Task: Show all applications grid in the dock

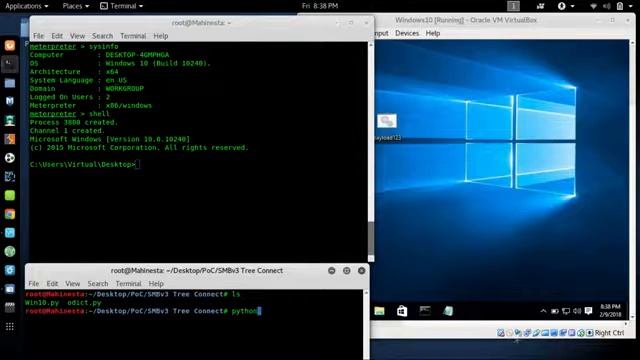Action: pyautogui.click(x=10, y=327)
